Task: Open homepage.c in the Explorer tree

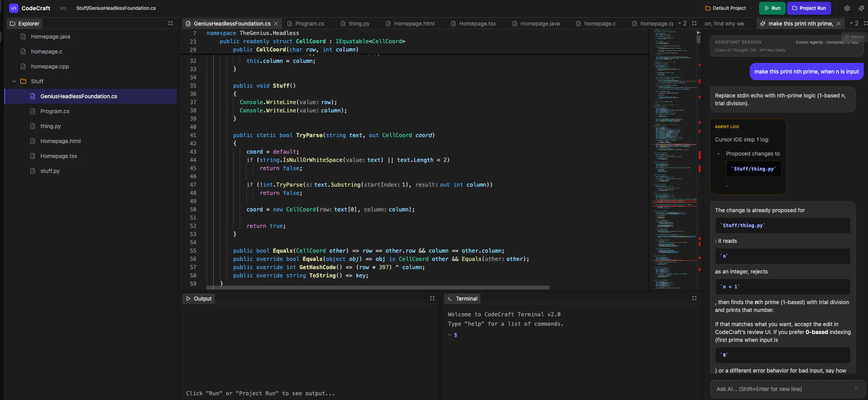Action: (90, 51)
